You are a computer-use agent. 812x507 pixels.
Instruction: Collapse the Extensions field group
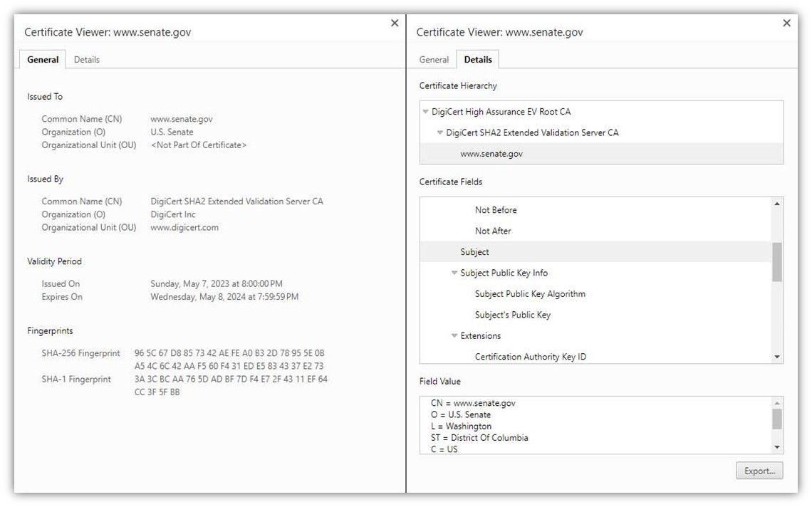pyautogui.click(x=454, y=335)
